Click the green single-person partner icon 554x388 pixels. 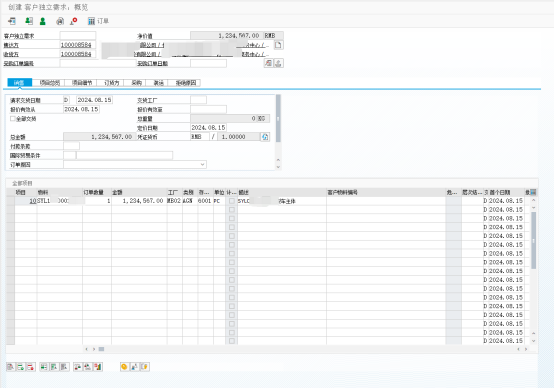point(43,21)
